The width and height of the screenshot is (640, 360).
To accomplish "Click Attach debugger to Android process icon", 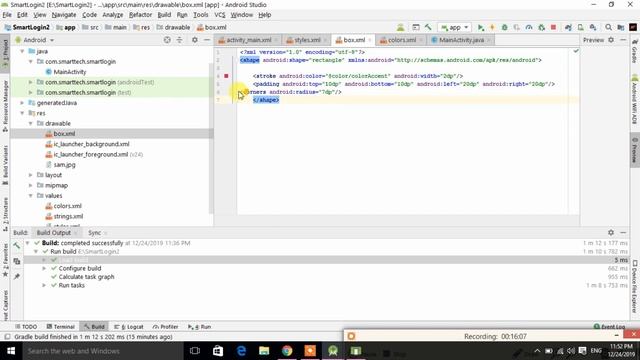I will [541, 27].
